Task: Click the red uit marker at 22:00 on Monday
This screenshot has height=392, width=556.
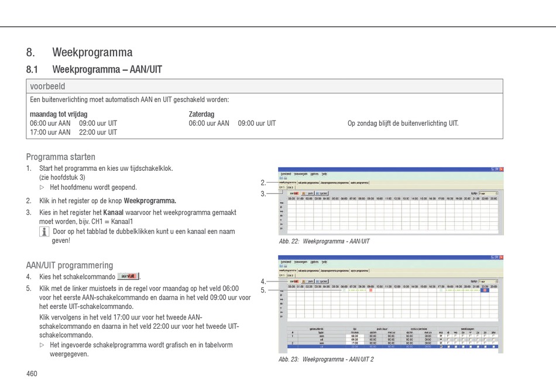Action: 485,290
